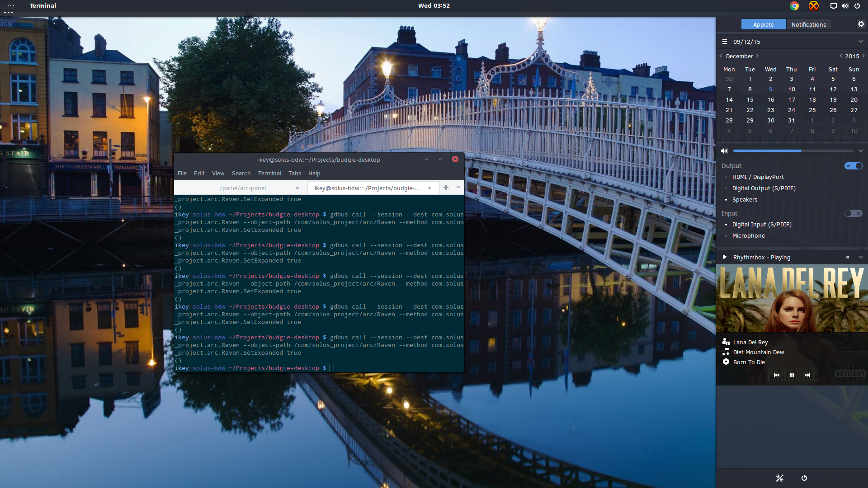Click the display icon in top panel
This screenshot has width=868, height=488.
click(833, 6)
